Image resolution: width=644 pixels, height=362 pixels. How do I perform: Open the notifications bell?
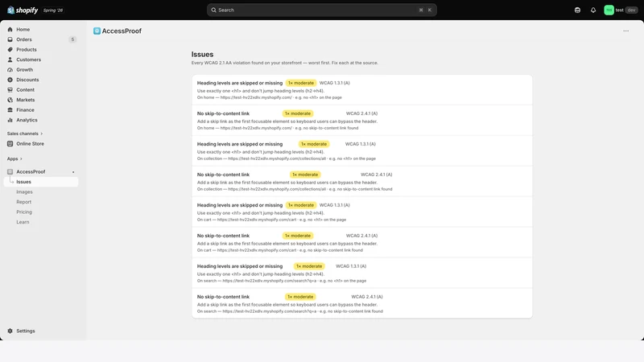593,10
